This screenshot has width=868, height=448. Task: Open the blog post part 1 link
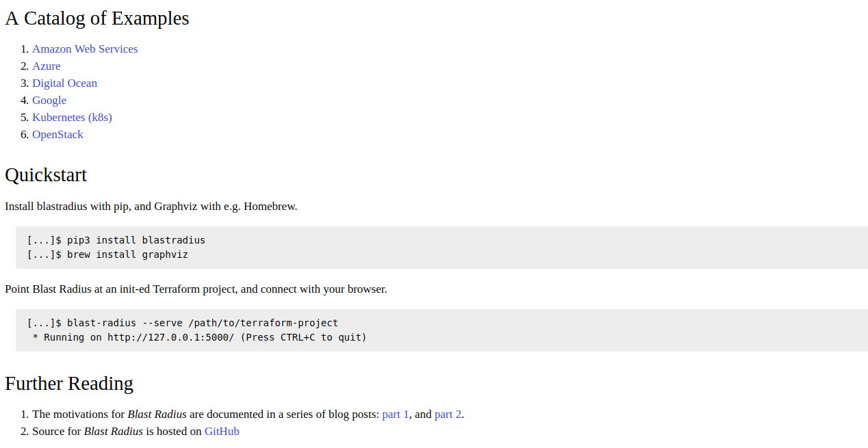pos(396,414)
